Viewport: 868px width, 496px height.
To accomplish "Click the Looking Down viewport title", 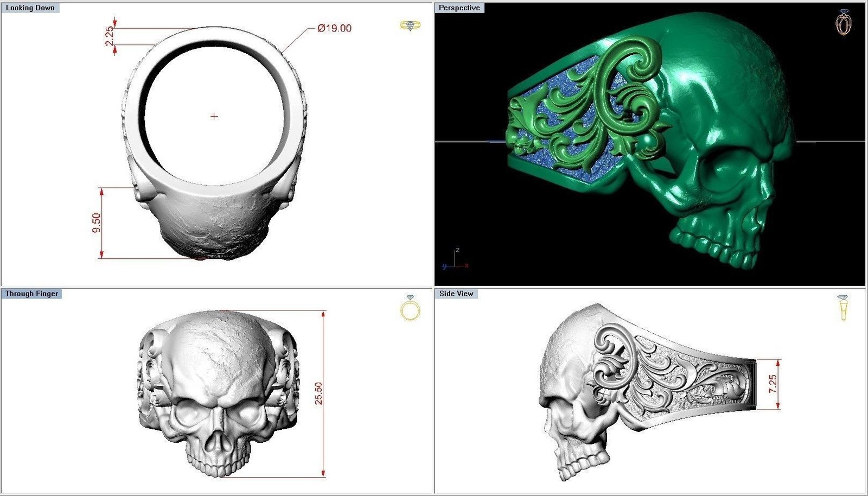I will (30, 8).
